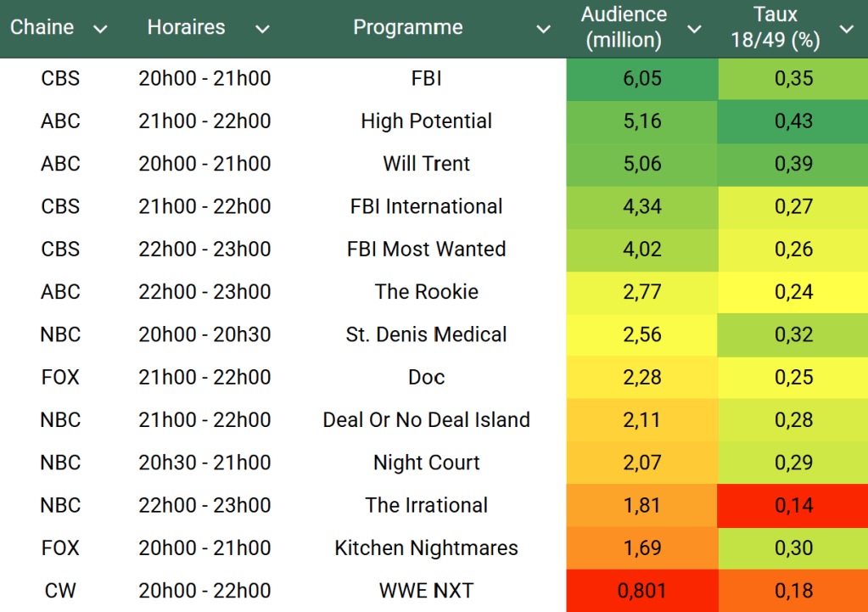Open the Taux 18/49 filter dropdown

pyautogui.click(x=846, y=29)
